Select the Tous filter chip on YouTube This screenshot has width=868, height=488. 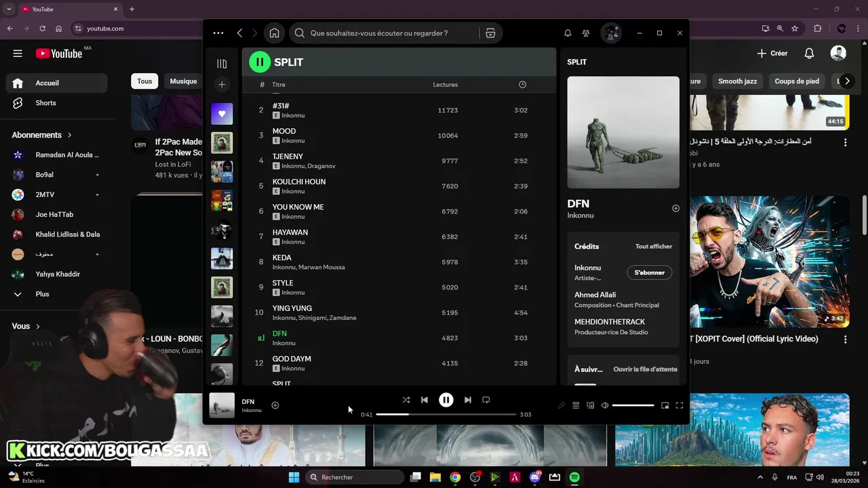[x=144, y=81]
